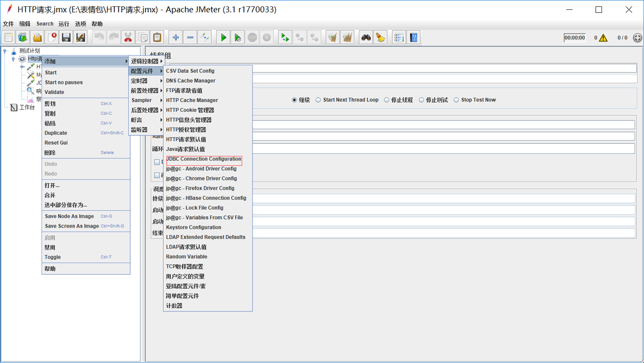Click the Open file folder icon
Screen dimensions: 644x363
[38, 38]
